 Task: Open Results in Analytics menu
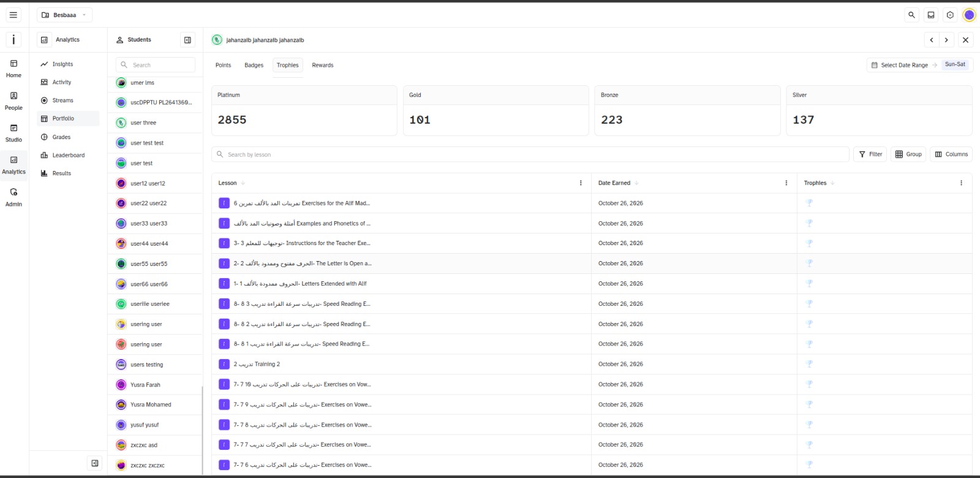pyautogui.click(x=68, y=173)
